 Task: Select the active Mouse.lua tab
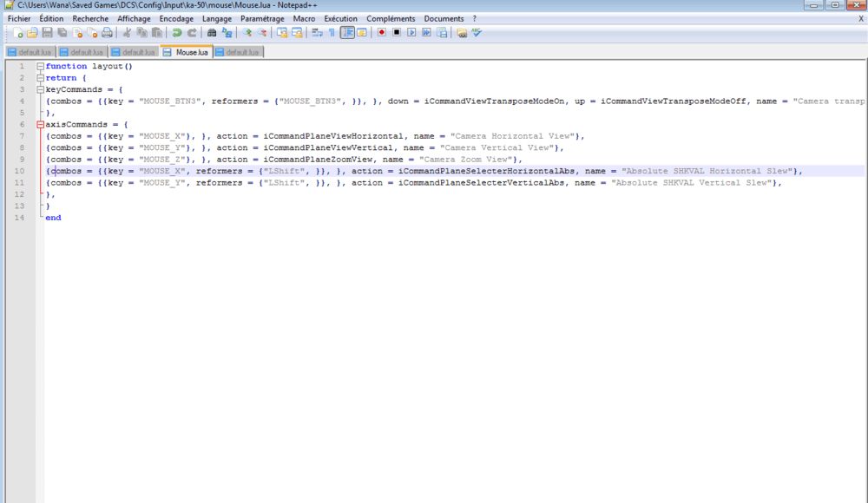click(186, 51)
